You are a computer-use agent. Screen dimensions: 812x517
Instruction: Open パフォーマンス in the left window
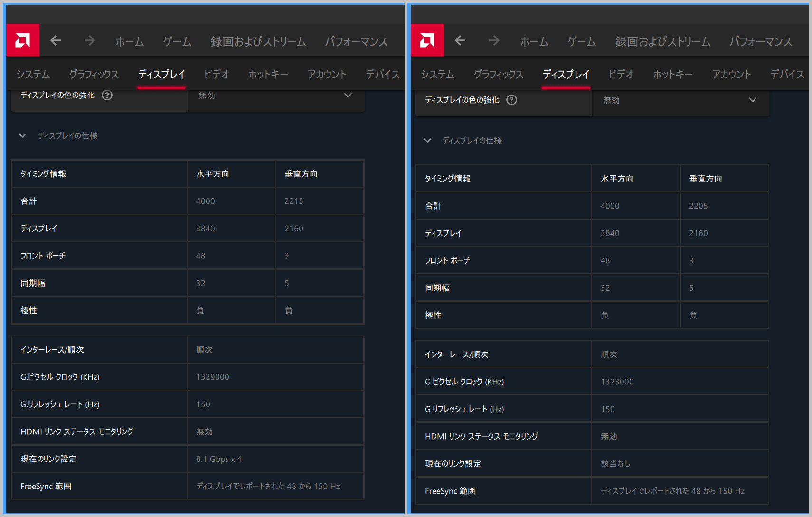(x=356, y=41)
